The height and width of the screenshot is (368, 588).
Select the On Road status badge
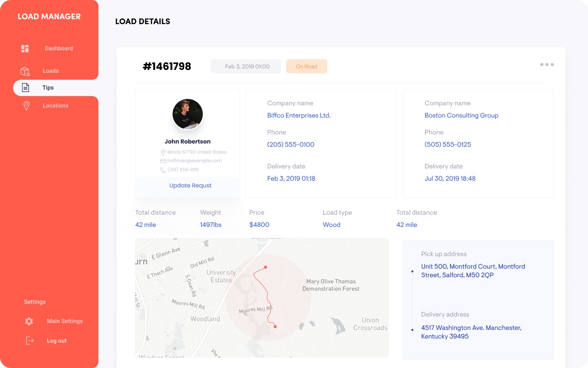click(x=306, y=67)
